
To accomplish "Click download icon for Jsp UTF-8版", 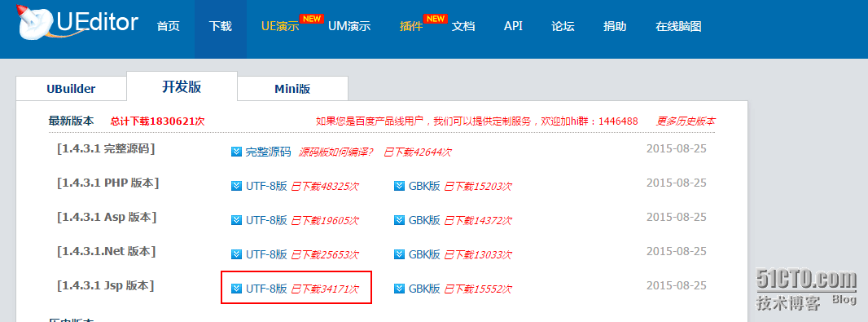I will 236,289.
